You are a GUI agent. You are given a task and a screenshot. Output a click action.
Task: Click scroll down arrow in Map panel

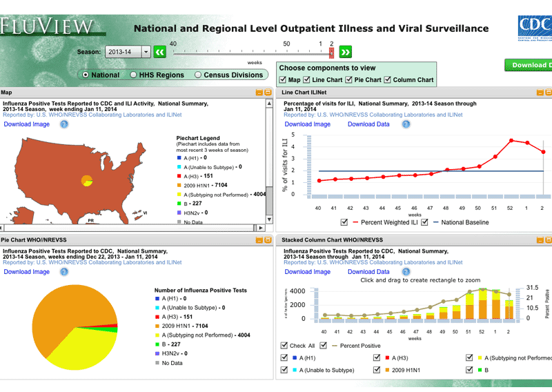[x=269, y=219]
